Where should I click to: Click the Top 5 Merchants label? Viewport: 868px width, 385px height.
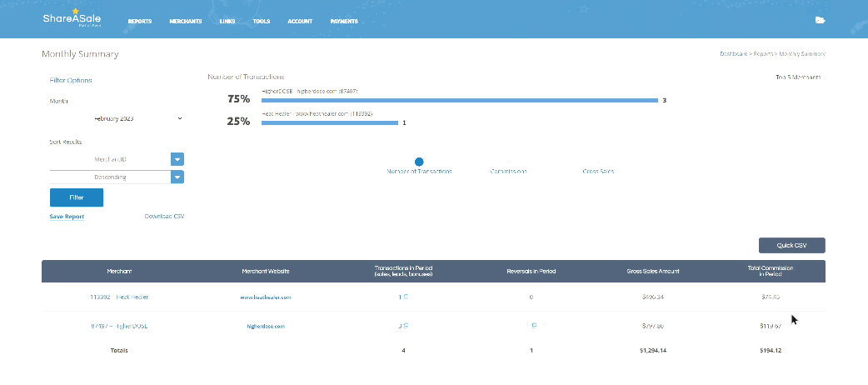coord(798,77)
